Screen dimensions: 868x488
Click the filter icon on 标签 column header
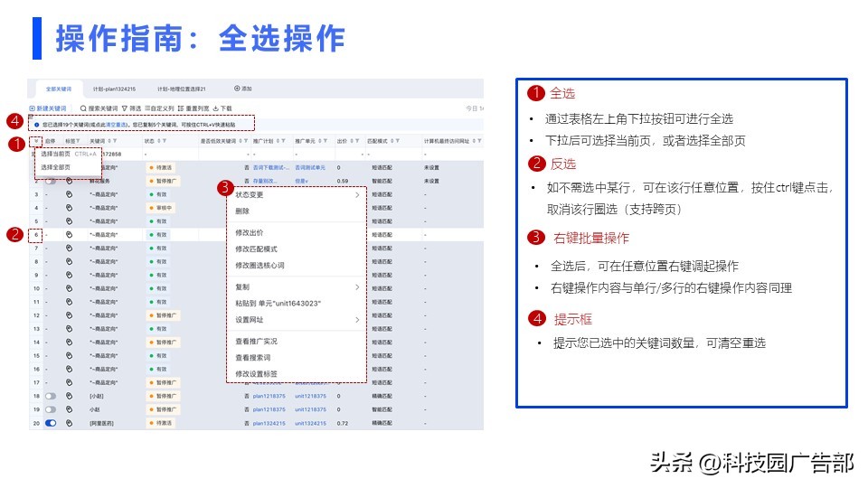click(78, 141)
